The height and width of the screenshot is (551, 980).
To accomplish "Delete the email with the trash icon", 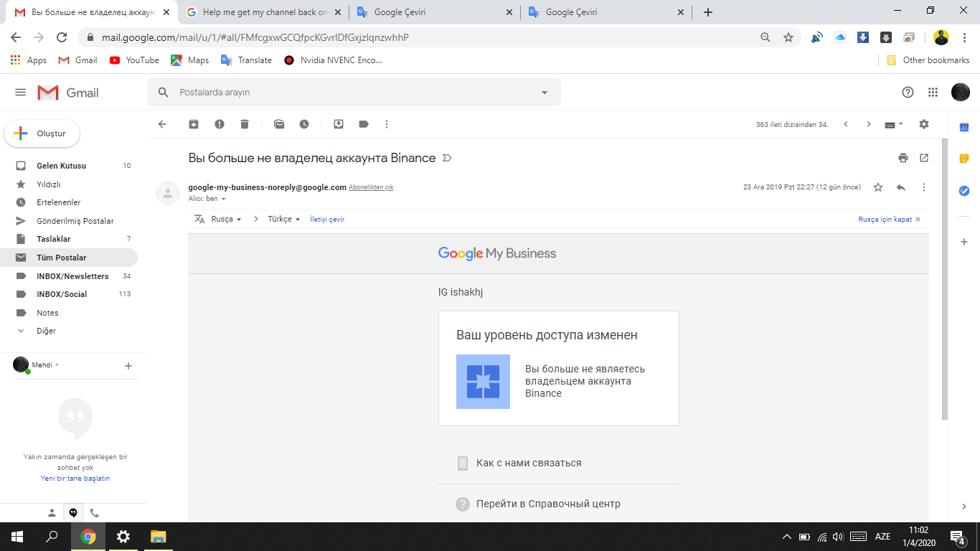I will pos(245,124).
